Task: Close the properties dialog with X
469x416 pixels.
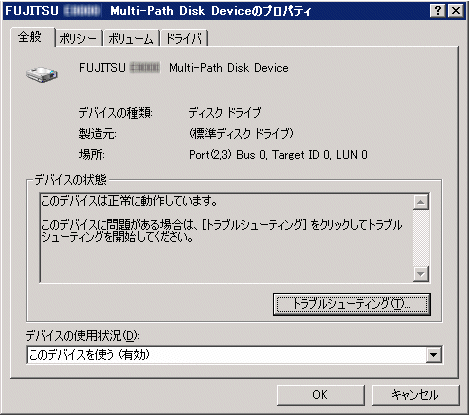Action: click(455, 11)
